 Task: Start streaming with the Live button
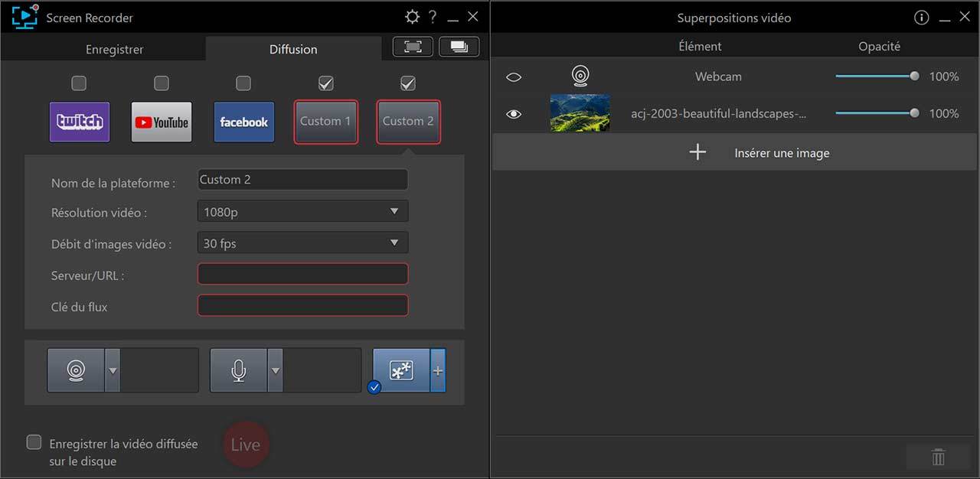(x=246, y=445)
